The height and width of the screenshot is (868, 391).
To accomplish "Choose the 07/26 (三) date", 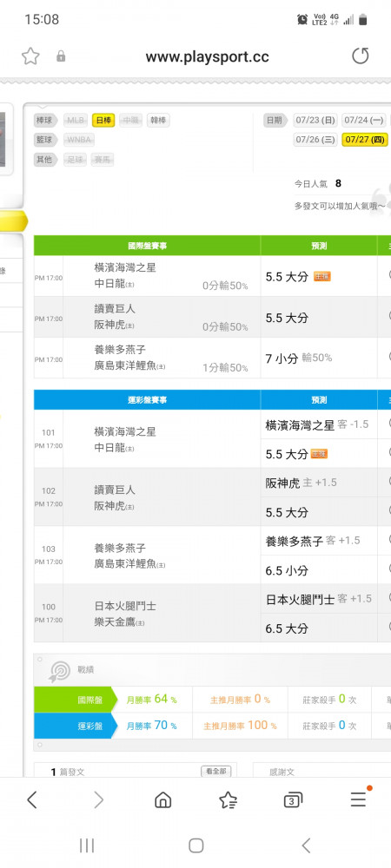I will (315, 139).
